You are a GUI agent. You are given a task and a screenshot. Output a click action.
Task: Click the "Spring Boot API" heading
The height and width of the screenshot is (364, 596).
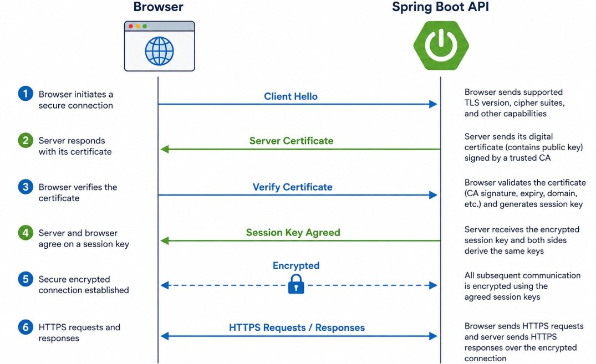(441, 7)
